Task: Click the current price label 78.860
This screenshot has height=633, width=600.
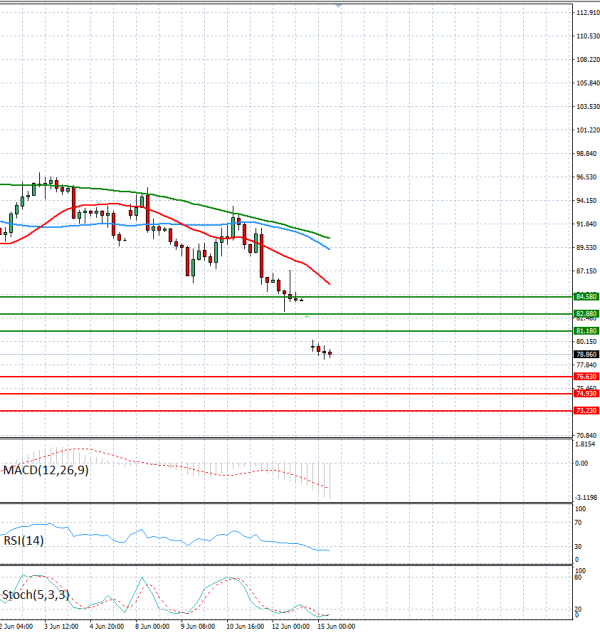Action: (x=586, y=354)
